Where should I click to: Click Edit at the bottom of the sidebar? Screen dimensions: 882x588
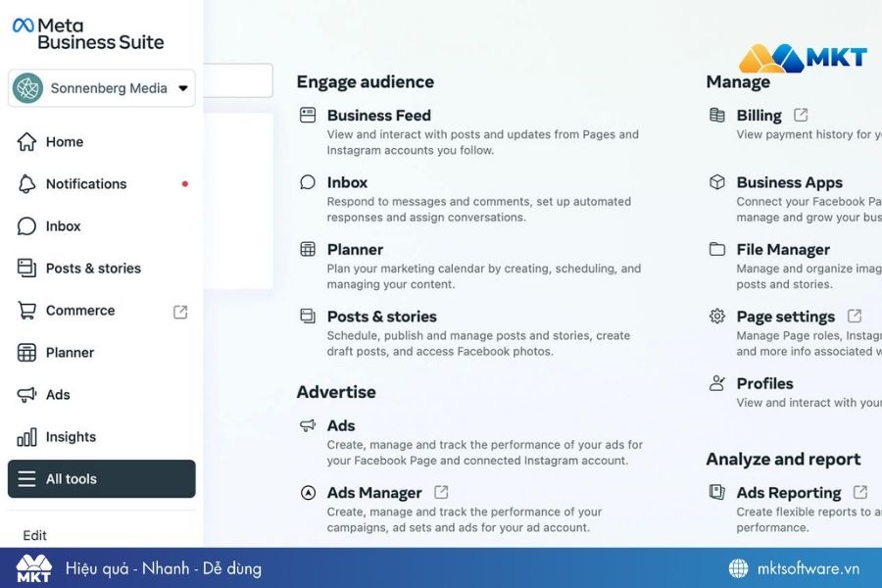coord(34,536)
